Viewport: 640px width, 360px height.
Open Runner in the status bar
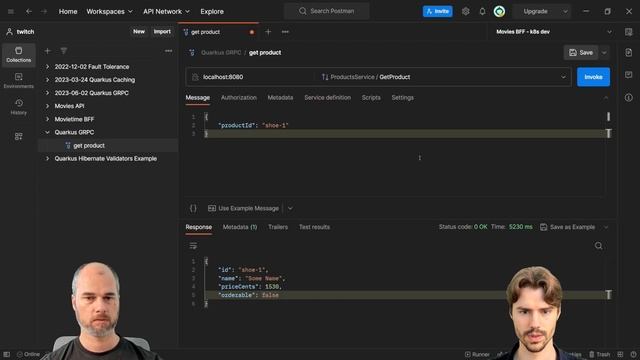pyautogui.click(x=477, y=354)
